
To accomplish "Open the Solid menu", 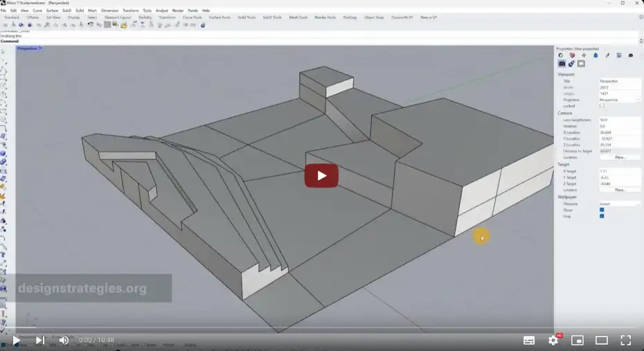I will click(80, 10).
